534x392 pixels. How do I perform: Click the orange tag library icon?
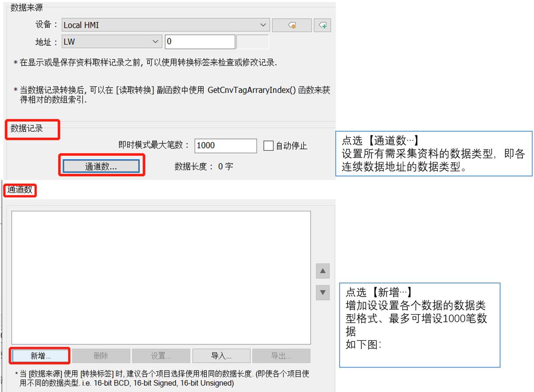(x=291, y=25)
